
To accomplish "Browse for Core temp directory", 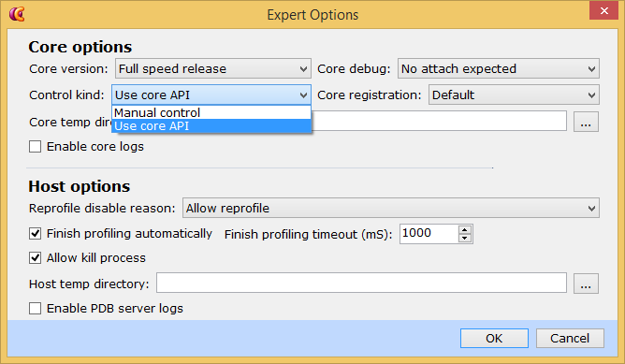I will 586,122.
